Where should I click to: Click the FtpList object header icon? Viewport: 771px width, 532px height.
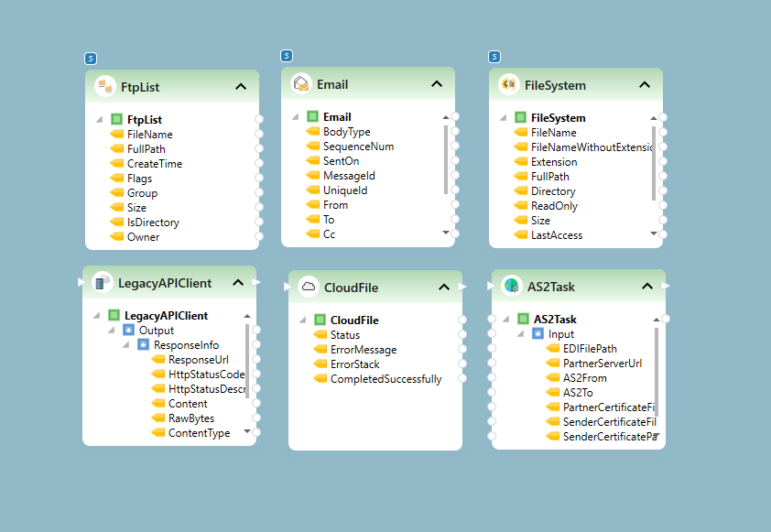click(x=105, y=87)
